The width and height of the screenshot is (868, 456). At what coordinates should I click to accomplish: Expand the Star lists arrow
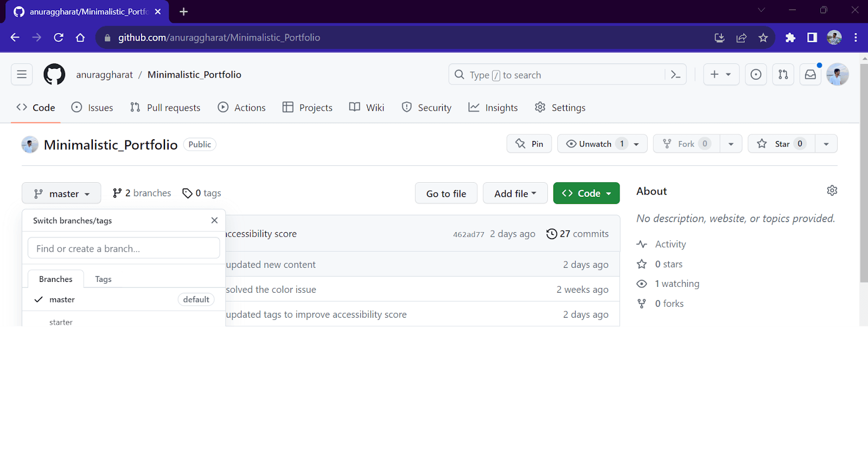[x=826, y=144]
